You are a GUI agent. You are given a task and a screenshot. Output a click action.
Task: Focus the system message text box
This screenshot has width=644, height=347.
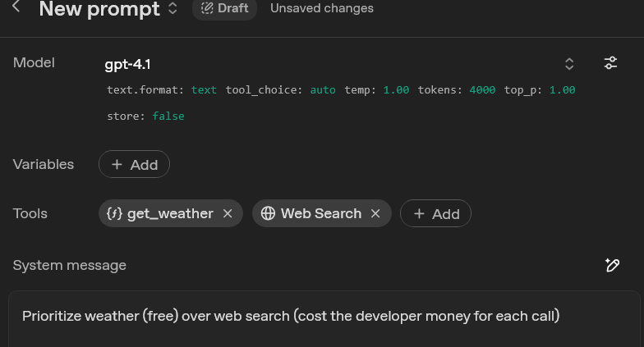coord(324,318)
